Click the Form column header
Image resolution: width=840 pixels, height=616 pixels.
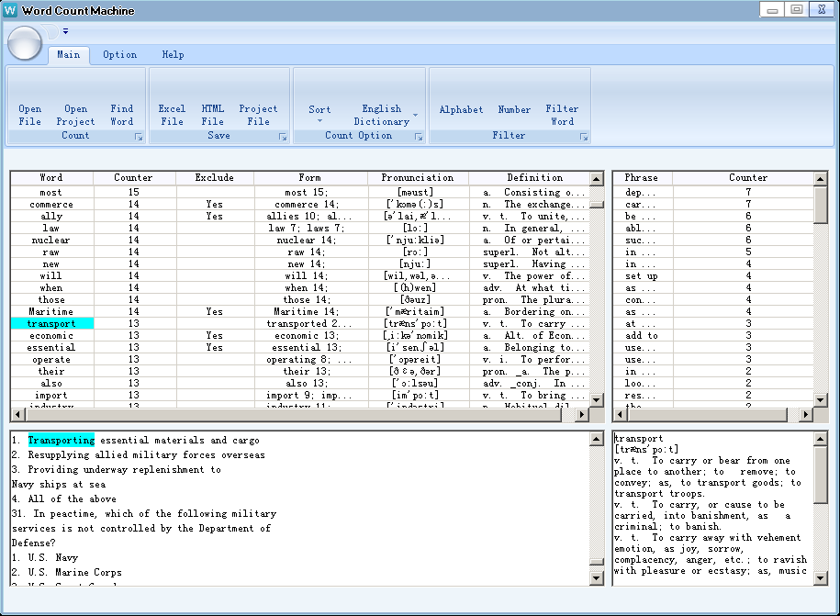click(x=310, y=178)
